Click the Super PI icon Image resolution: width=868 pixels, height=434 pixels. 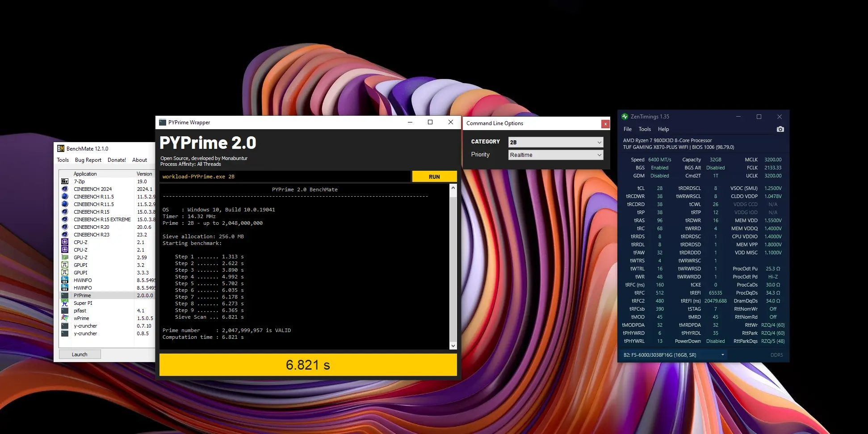click(65, 303)
